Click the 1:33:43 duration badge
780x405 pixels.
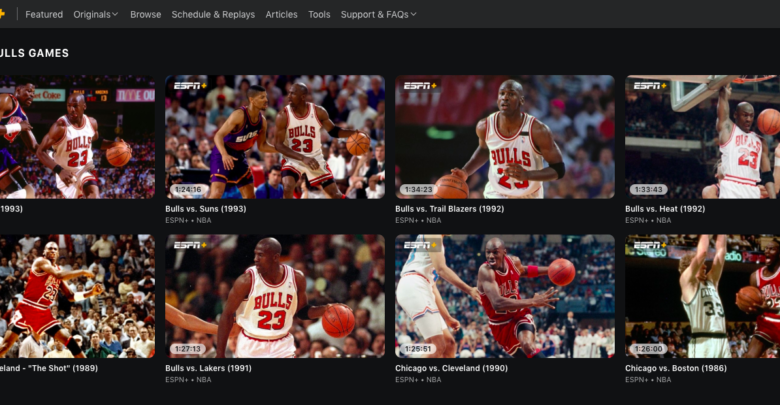click(x=649, y=190)
